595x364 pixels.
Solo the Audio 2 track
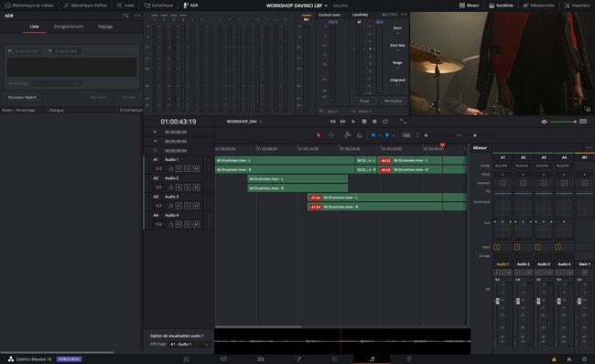(x=188, y=187)
